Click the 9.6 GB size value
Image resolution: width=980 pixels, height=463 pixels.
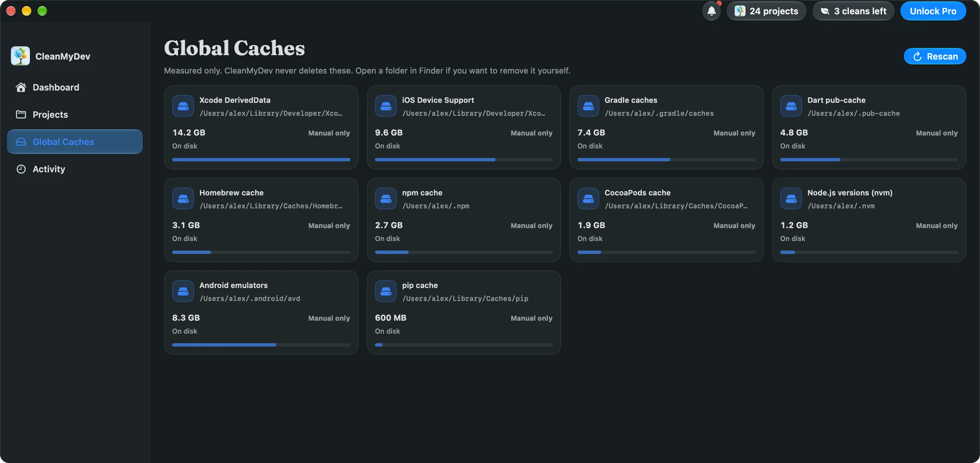[x=388, y=132]
